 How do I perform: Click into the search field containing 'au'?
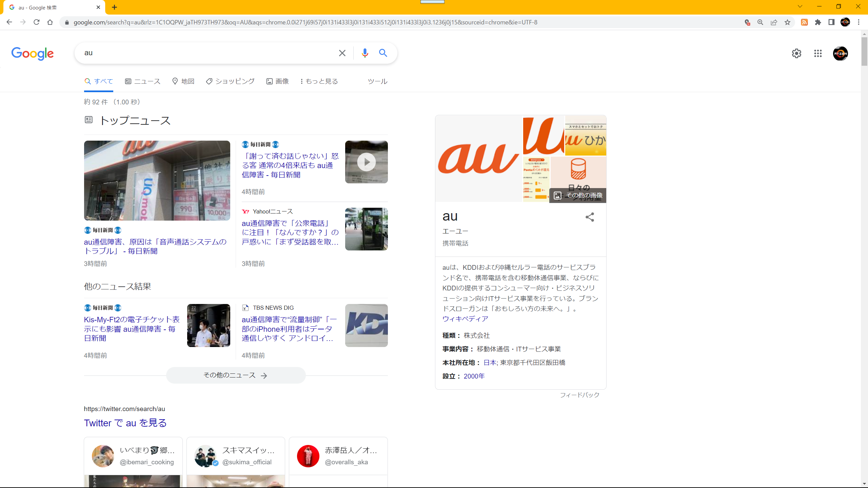pos(207,53)
